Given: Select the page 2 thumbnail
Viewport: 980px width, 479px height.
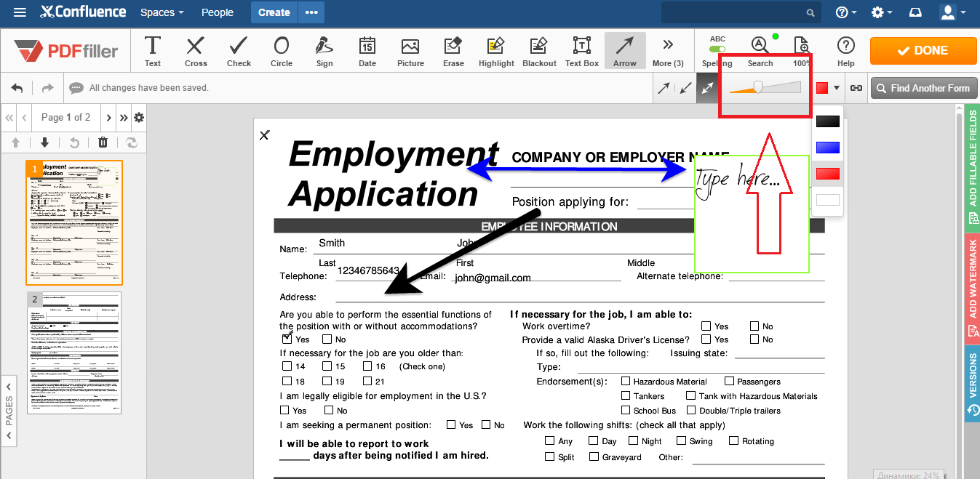Looking at the screenshot, I should (74, 353).
